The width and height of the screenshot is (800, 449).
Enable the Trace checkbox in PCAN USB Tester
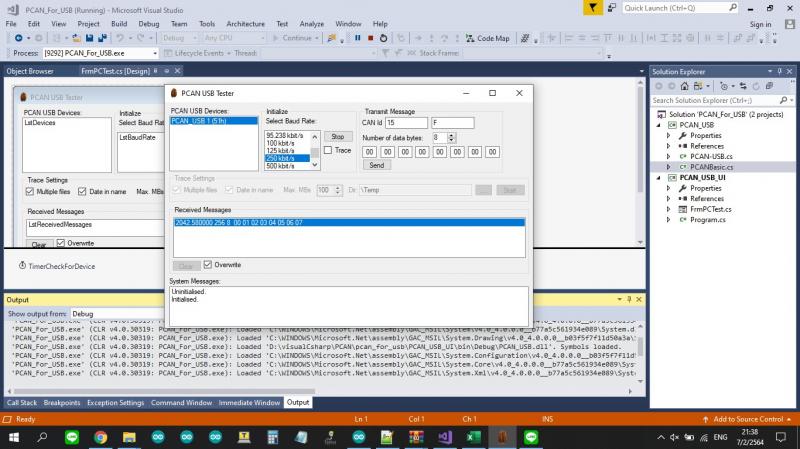pyautogui.click(x=328, y=150)
